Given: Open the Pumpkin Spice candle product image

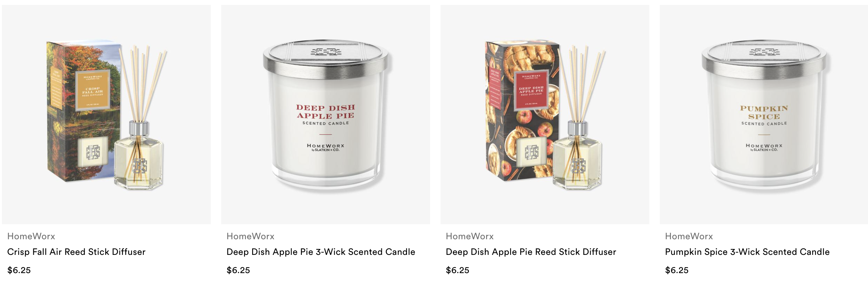Looking at the screenshot, I should (x=764, y=114).
